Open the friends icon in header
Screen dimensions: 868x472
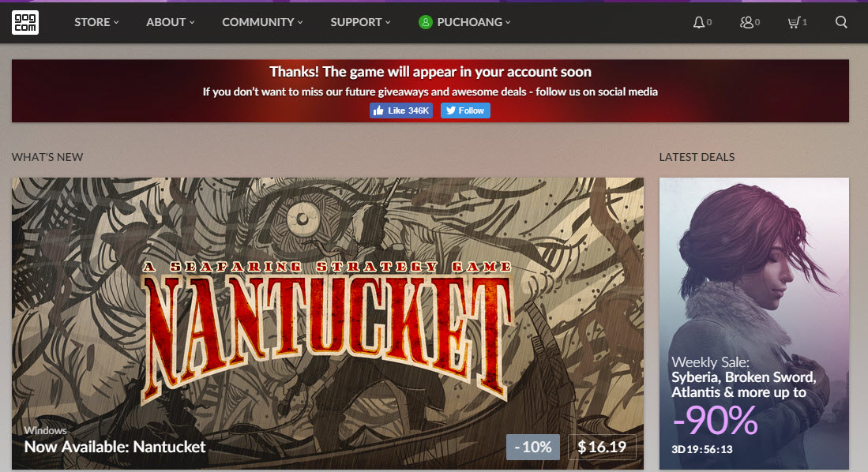(x=746, y=22)
